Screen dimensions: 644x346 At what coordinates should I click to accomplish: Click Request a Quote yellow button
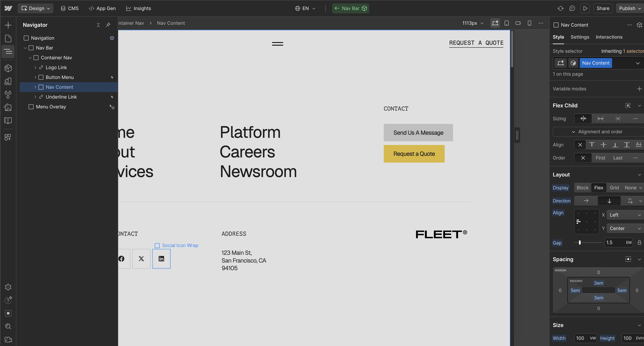click(414, 154)
